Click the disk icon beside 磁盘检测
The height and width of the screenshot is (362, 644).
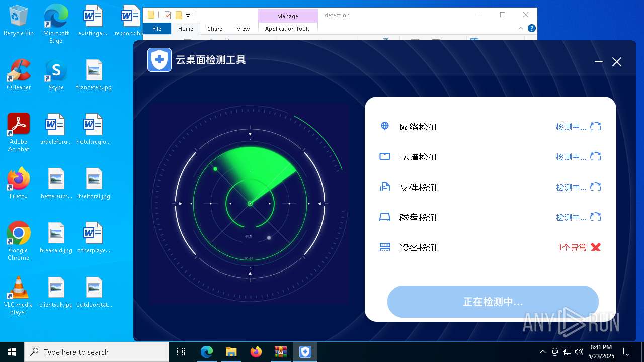point(385,217)
